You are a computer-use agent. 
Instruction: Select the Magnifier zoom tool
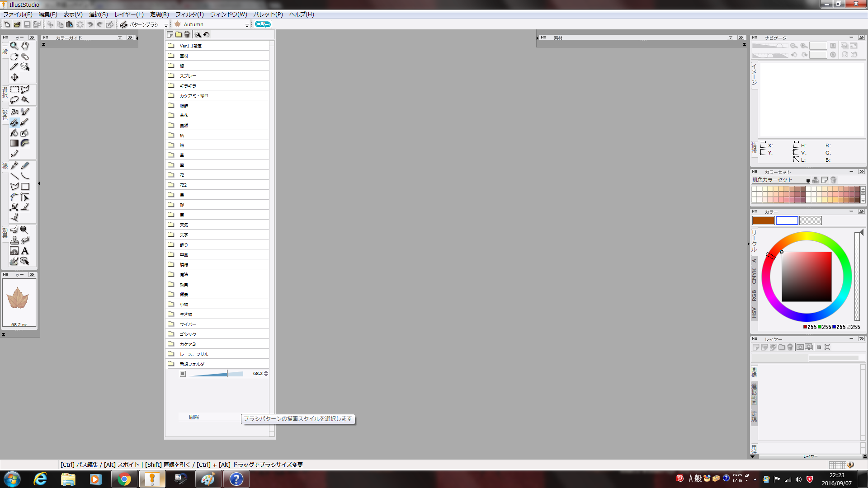(14, 46)
